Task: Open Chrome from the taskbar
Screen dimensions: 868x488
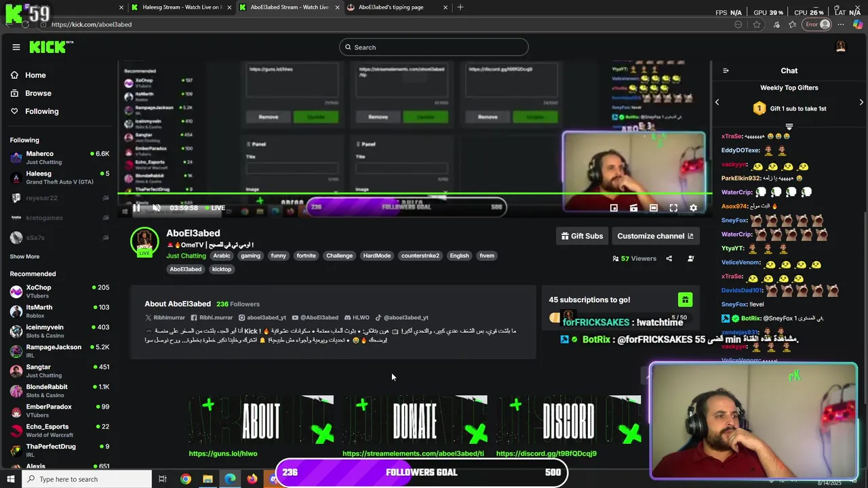Action: (x=185, y=479)
